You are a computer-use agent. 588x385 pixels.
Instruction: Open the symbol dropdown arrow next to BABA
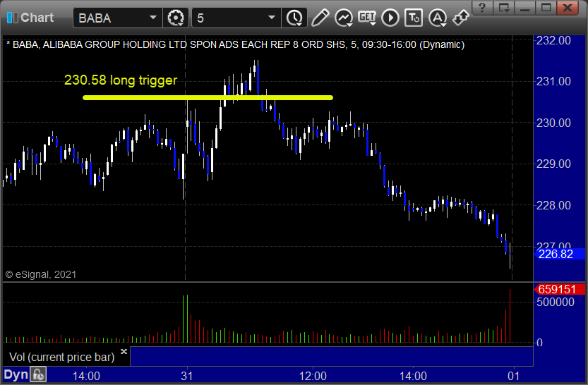(x=153, y=18)
